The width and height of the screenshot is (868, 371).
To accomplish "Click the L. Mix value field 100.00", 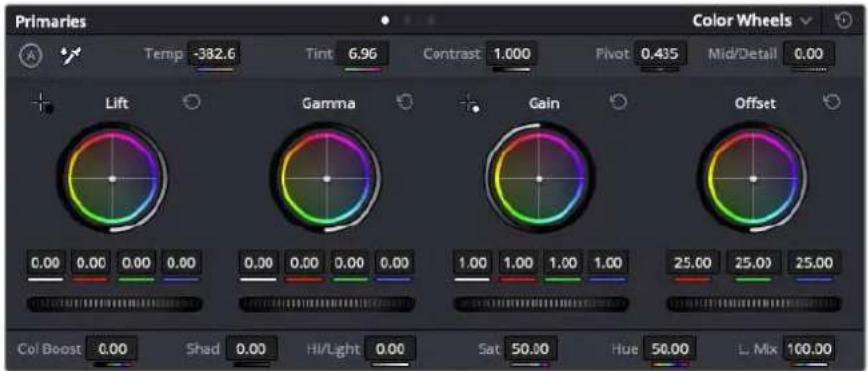I will click(x=809, y=349).
